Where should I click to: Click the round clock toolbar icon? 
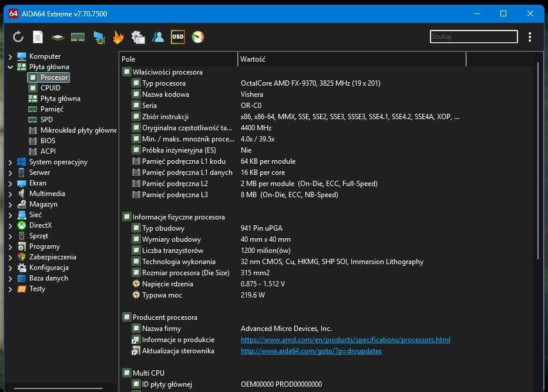pyautogui.click(x=198, y=36)
